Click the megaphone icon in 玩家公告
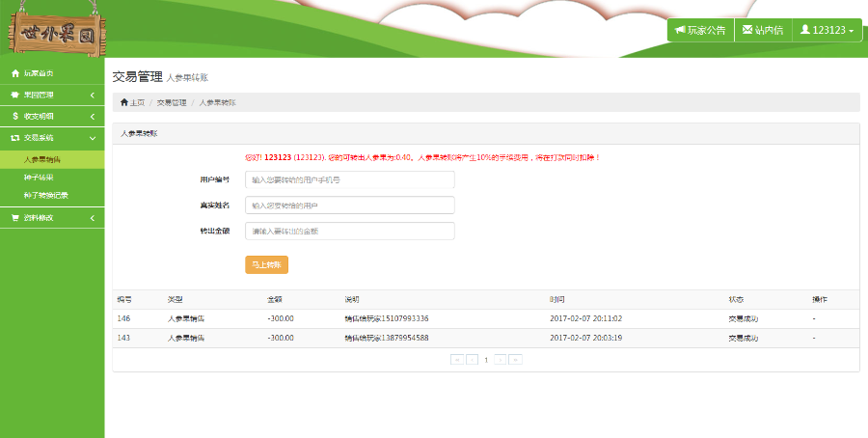Screen dimensions: 868x438 pyautogui.click(x=680, y=30)
